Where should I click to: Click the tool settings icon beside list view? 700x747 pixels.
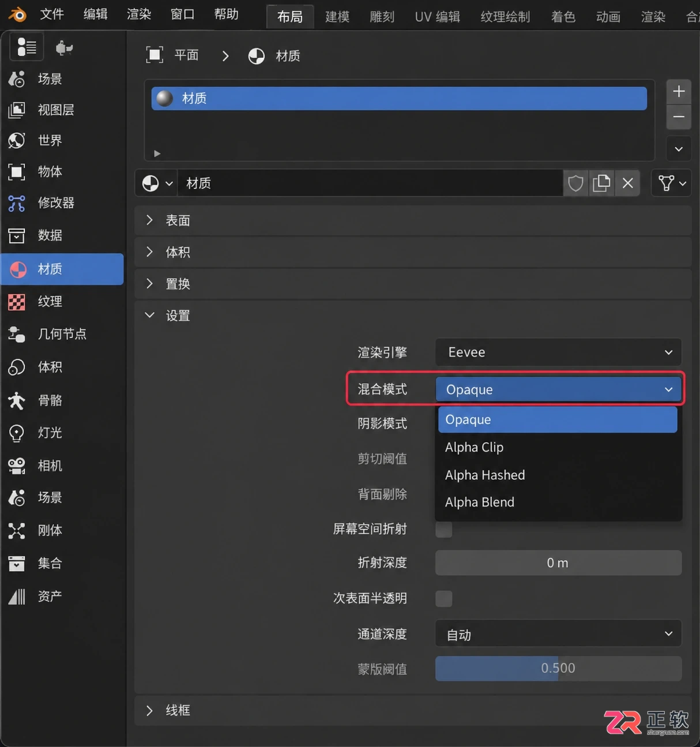64,47
